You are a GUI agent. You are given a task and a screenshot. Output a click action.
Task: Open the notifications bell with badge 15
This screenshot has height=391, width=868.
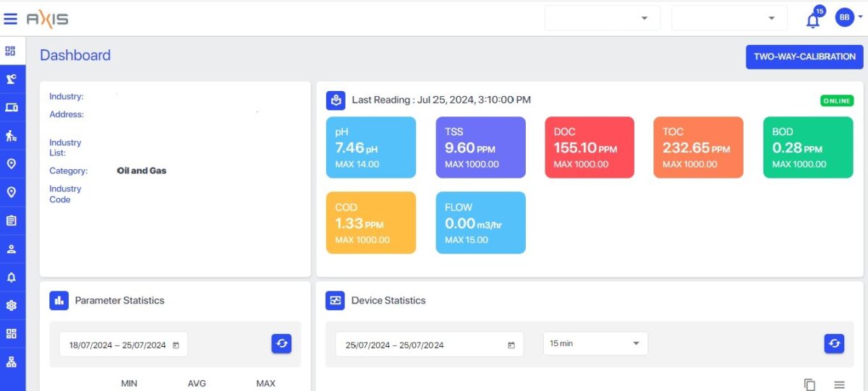[814, 19]
